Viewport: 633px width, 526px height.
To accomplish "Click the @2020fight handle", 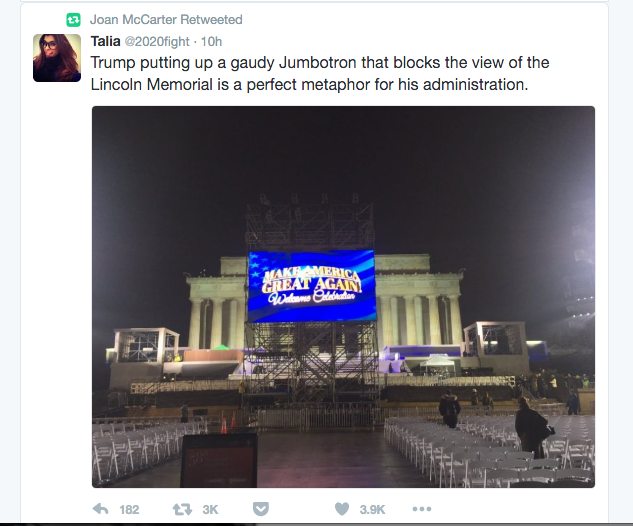I will point(158,41).
